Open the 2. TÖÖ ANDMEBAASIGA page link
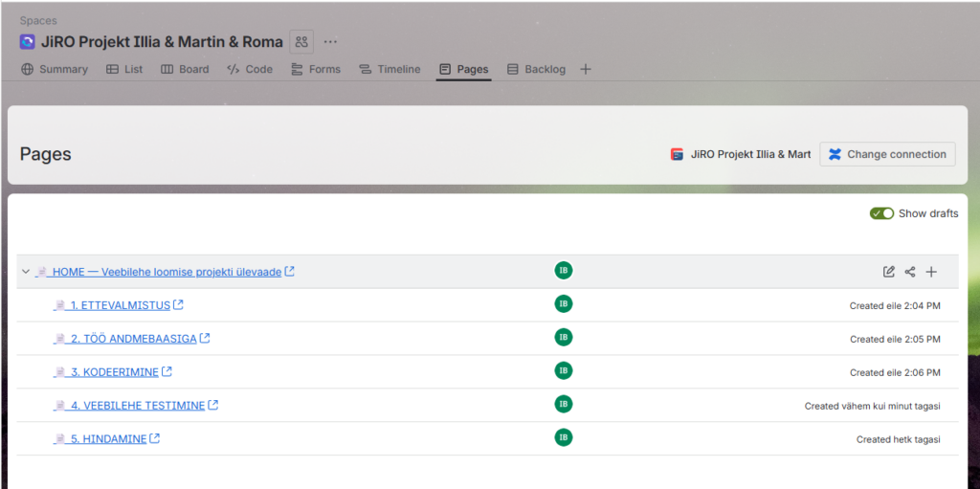The width and height of the screenshot is (980, 489). tap(133, 339)
